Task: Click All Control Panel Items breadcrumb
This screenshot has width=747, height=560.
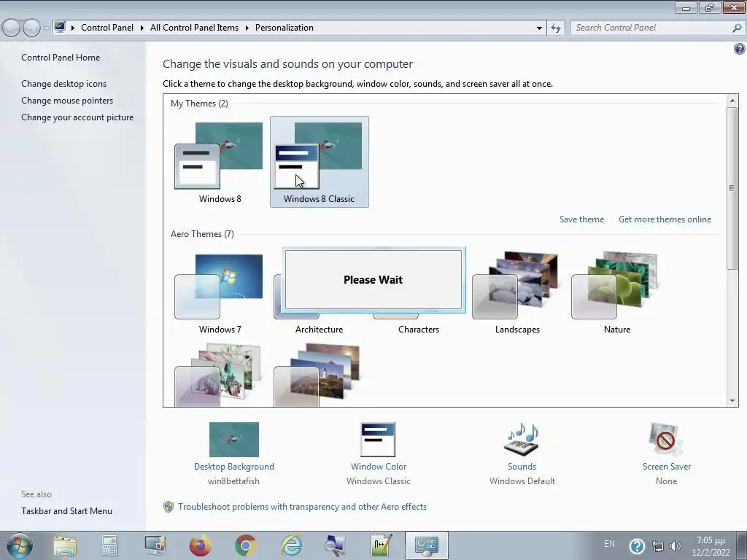Action: (194, 28)
